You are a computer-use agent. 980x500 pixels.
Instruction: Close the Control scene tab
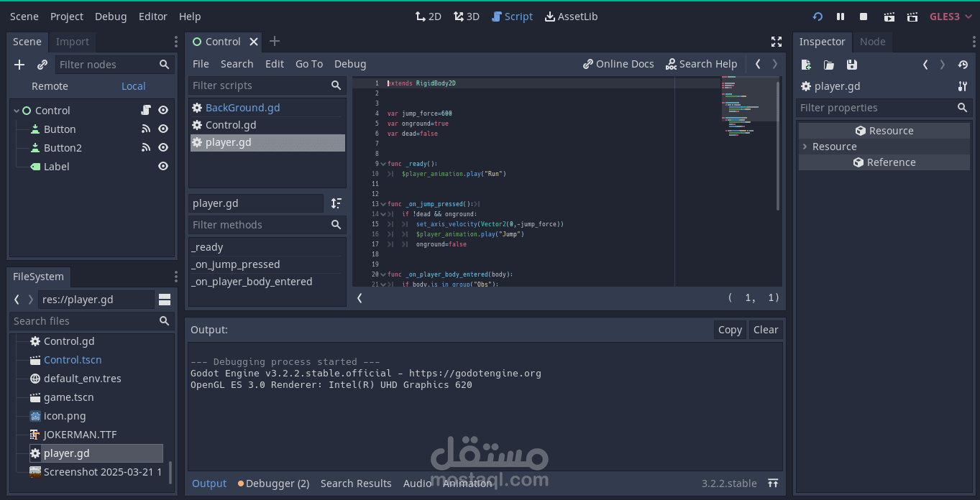pyautogui.click(x=254, y=42)
